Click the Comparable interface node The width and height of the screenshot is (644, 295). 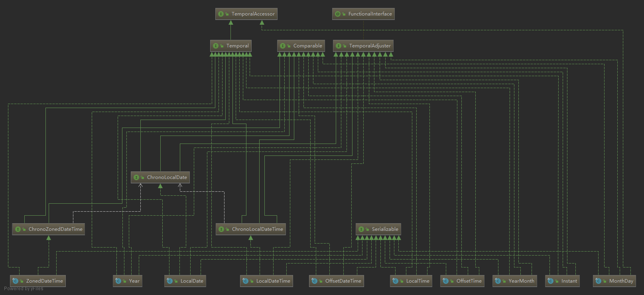(x=301, y=46)
